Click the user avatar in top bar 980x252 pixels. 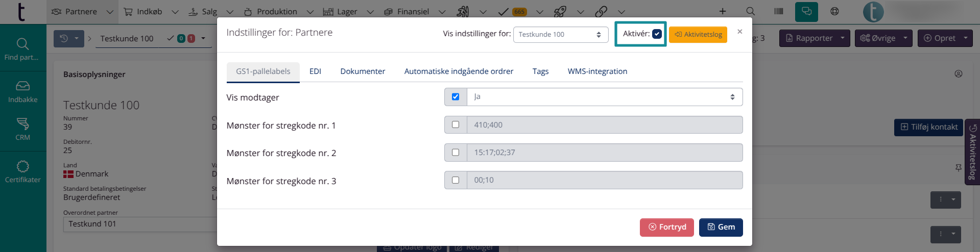pyautogui.click(x=873, y=12)
